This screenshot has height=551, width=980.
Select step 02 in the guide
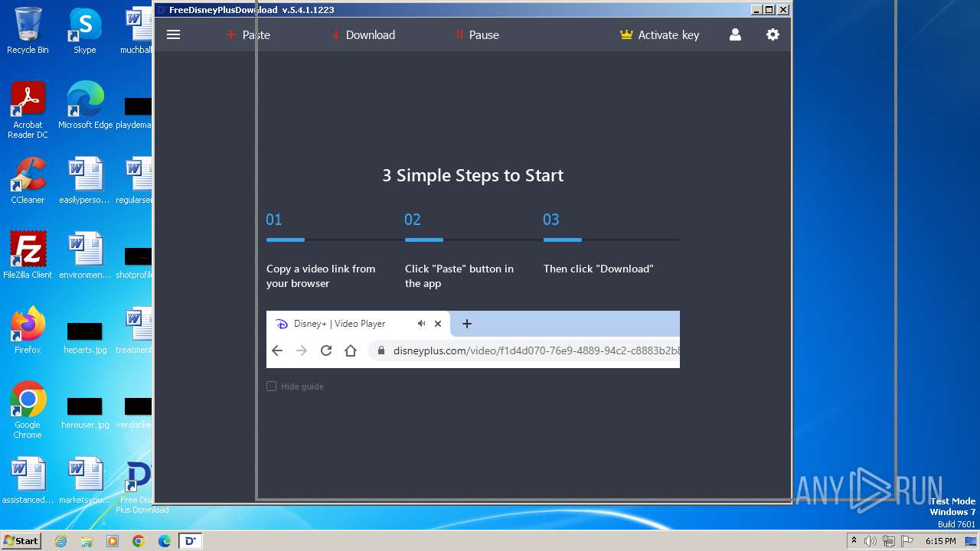coord(413,220)
